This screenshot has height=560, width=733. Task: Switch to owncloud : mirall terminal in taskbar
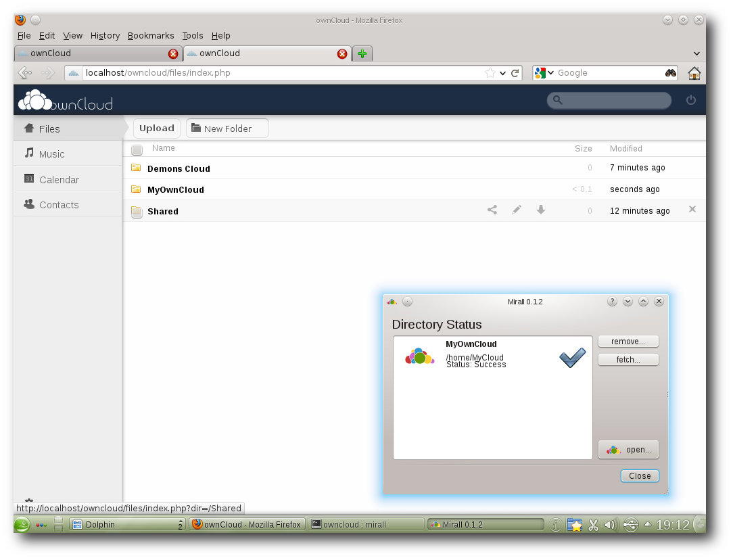366,524
